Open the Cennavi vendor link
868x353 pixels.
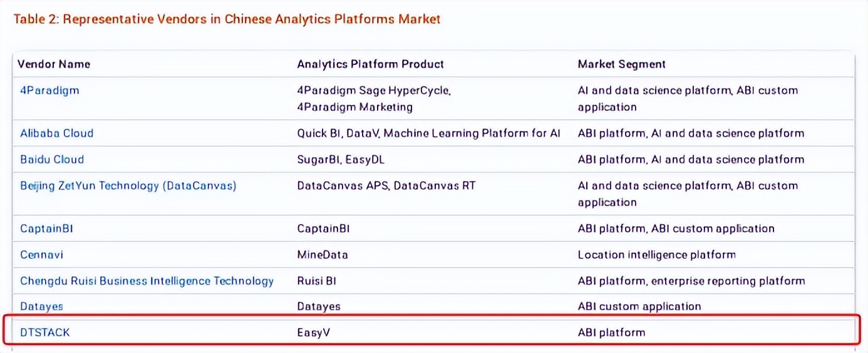[x=42, y=255]
